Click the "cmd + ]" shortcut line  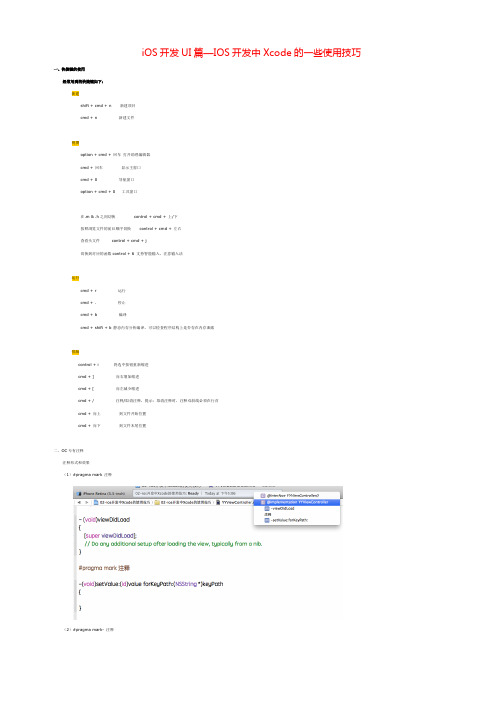click(x=108, y=377)
